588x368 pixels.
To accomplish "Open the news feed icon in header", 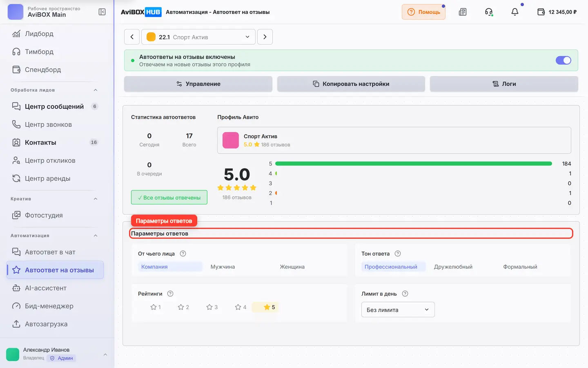I will click(463, 12).
